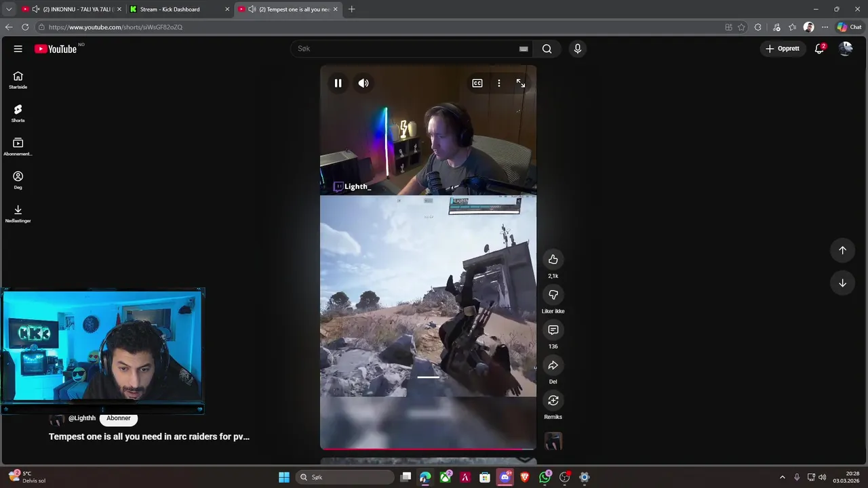Share the Short with Del button

coord(553,365)
